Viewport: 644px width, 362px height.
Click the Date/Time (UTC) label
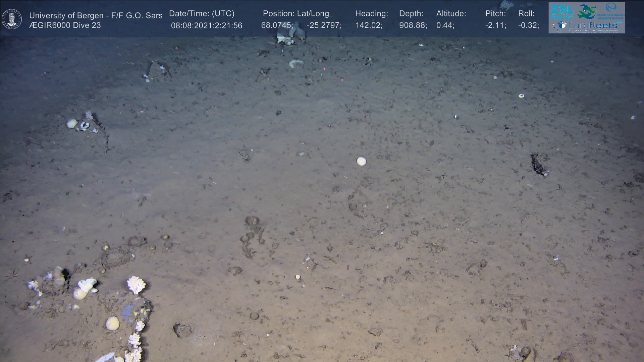(x=202, y=14)
